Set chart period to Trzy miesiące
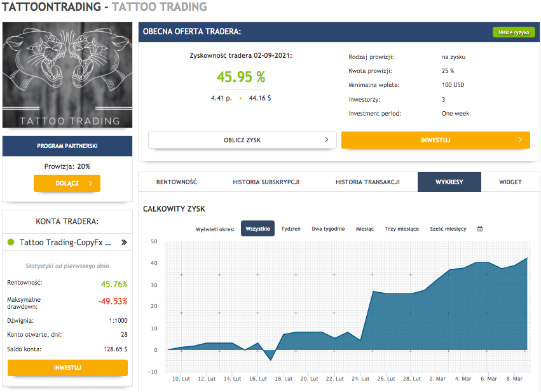541x392 pixels. [x=402, y=229]
